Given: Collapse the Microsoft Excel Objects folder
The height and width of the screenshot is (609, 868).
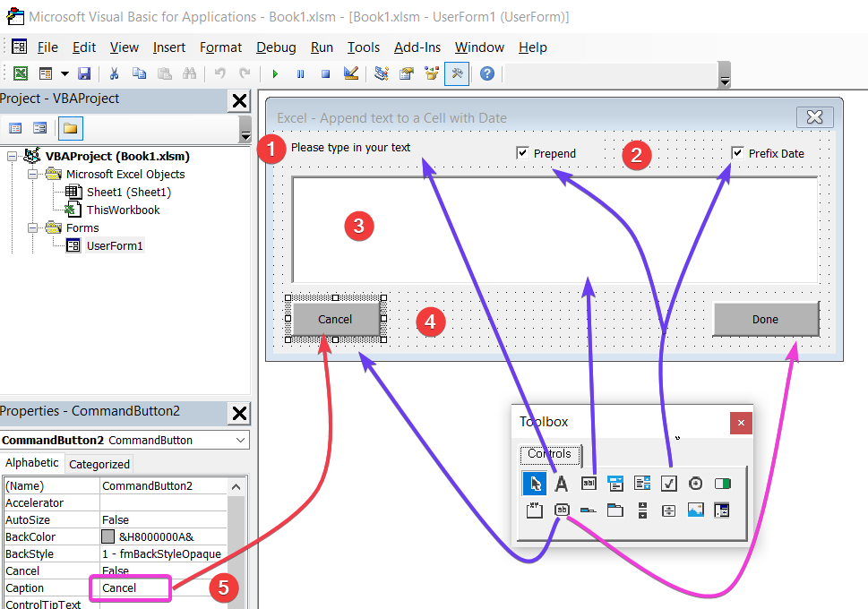Looking at the screenshot, I should [32, 175].
